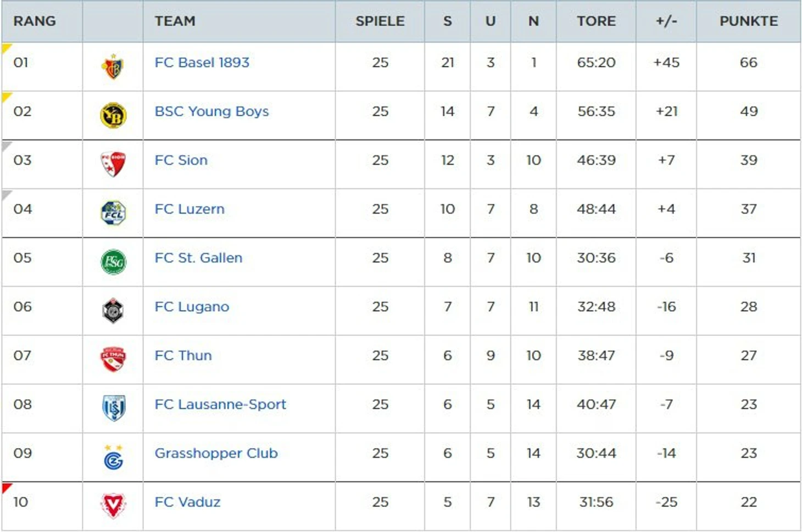
Task: Open the Grasshopper Club link
Action: 216,453
